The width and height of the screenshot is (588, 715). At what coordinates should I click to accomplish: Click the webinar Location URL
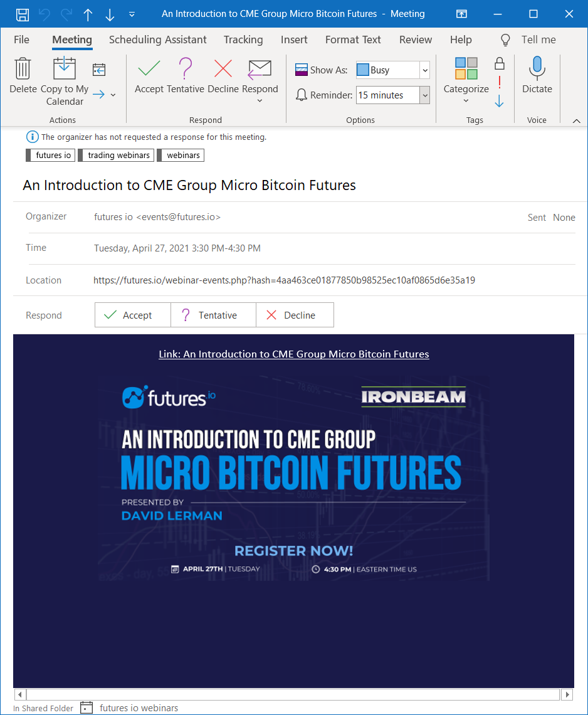[x=284, y=280]
